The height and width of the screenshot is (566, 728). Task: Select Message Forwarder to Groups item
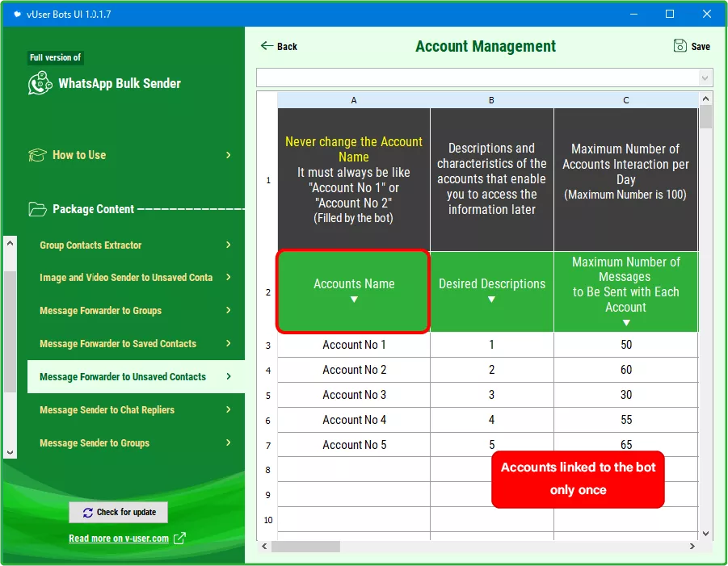[x=136, y=310]
